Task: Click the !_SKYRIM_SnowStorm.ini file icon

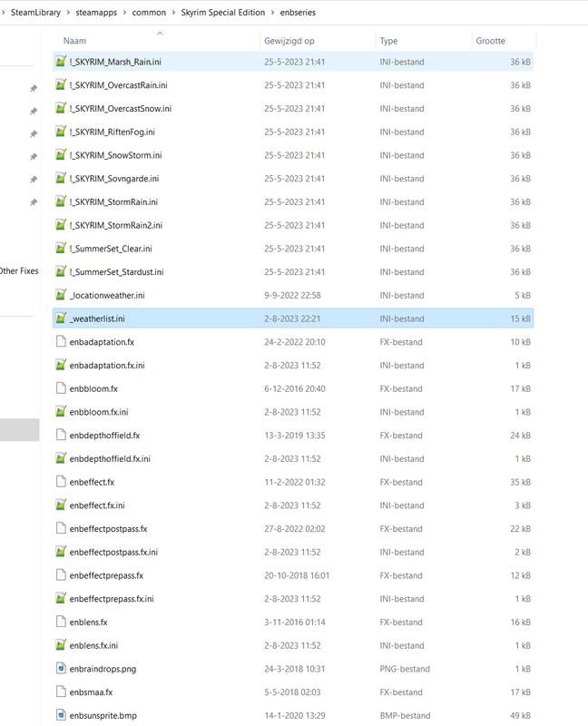Action: pyautogui.click(x=61, y=154)
